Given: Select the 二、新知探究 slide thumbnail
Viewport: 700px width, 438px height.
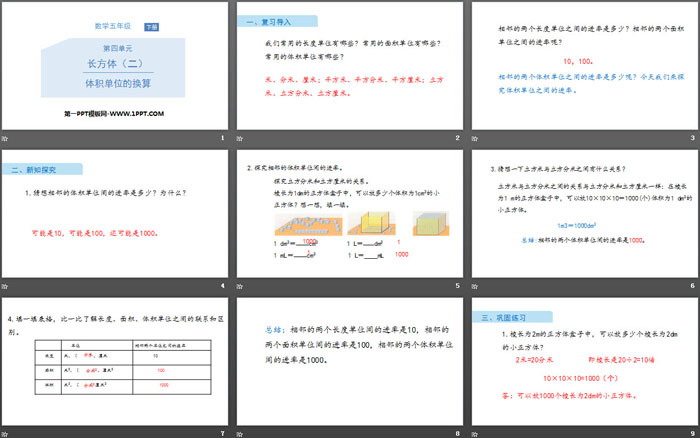Looking at the screenshot, I should tap(115, 213).
